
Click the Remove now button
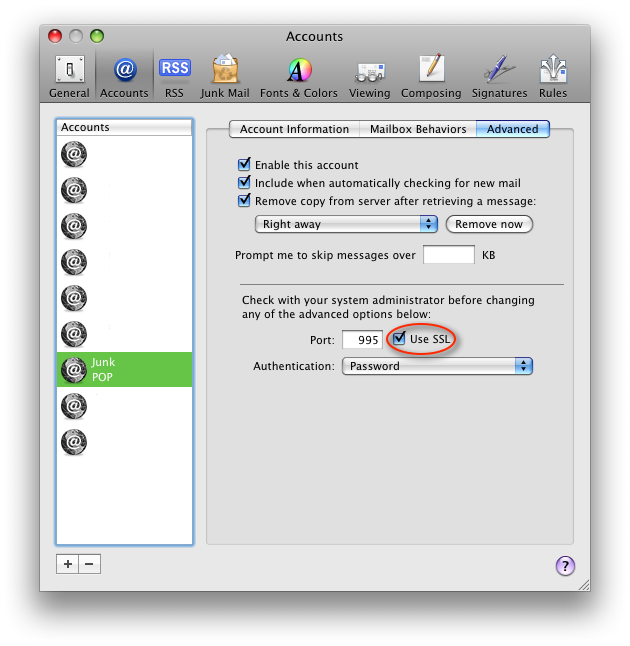click(x=489, y=224)
